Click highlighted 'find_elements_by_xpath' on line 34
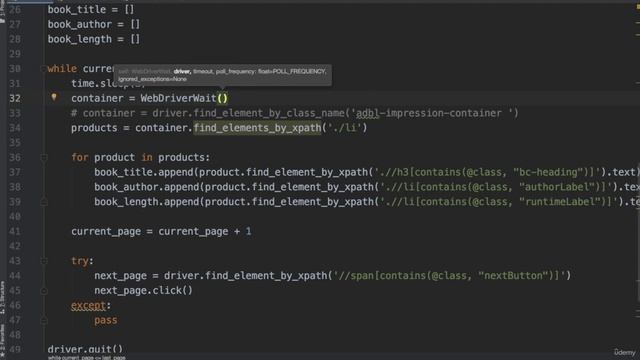Image resolution: width=640 pixels, height=360 pixels. click(257, 128)
